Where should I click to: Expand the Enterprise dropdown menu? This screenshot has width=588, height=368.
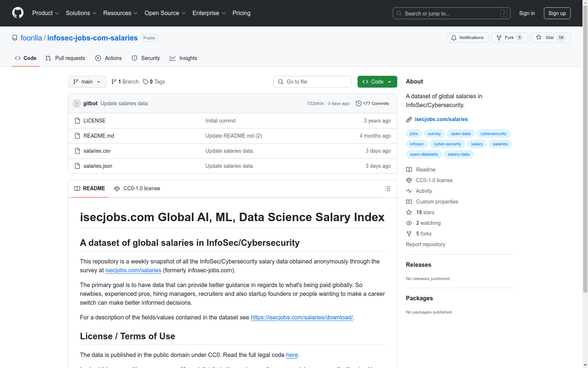(x=209, y=13)
